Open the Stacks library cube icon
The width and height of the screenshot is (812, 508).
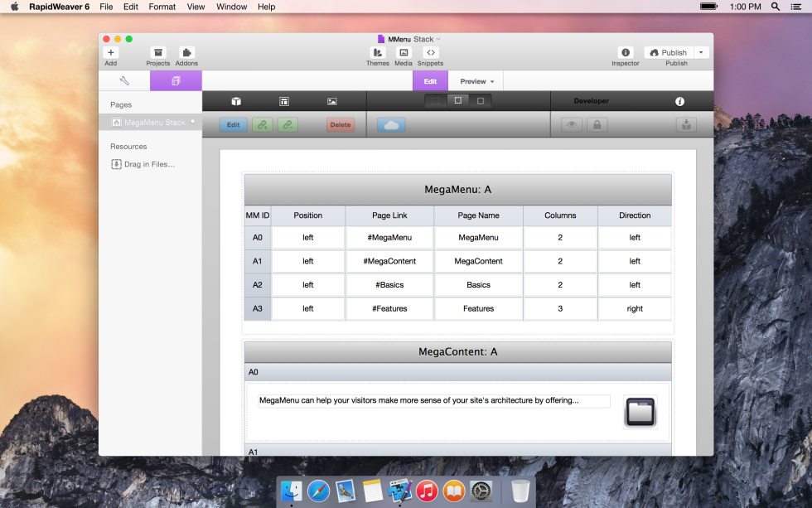pyautogui.click(x=236, y=101)
